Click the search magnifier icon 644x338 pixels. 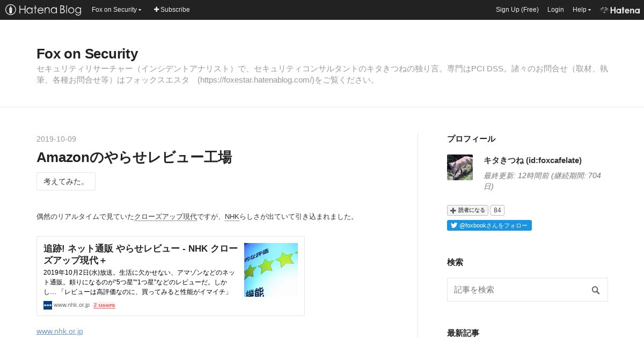point(596,290)
